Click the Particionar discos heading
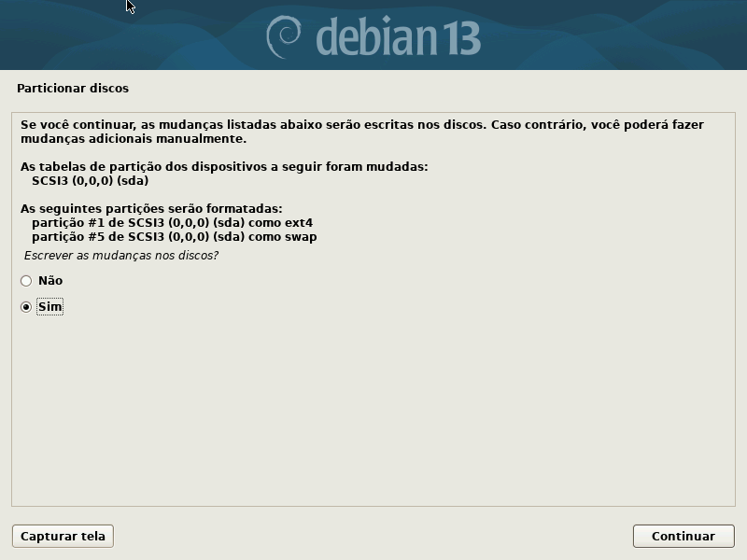747x560 pixels. coord(73,89)
